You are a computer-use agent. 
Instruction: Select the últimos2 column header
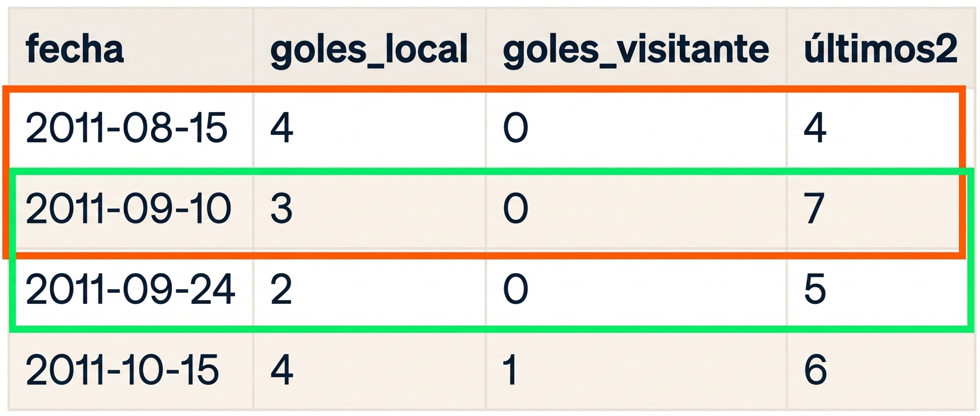(880, 49)
